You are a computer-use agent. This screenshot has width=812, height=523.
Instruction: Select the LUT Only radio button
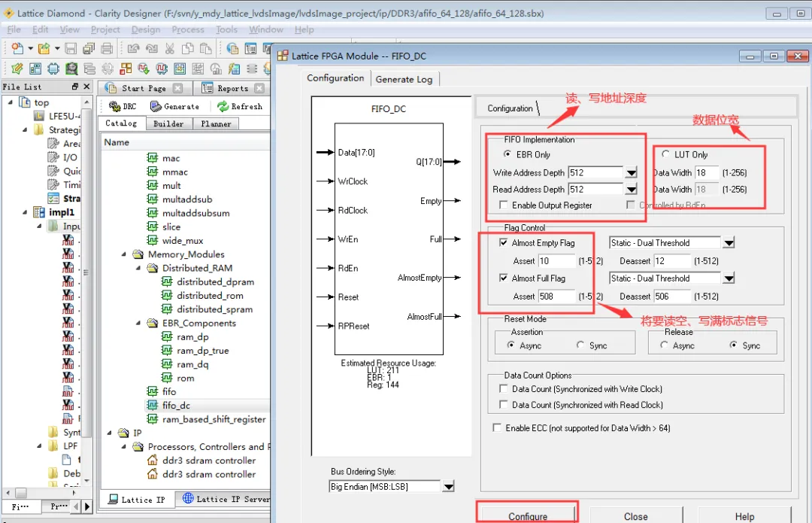665,154
